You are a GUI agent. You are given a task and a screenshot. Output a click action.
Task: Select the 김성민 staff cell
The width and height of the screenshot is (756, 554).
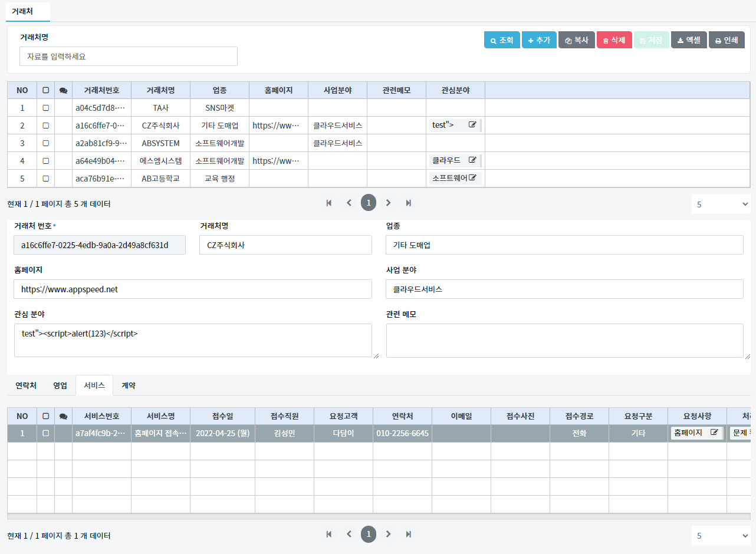click(x=284, y=433)
